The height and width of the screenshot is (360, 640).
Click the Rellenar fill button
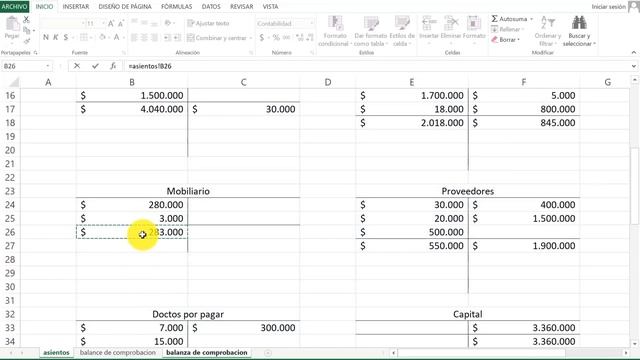pyautogui.click(x=507, y=29)
